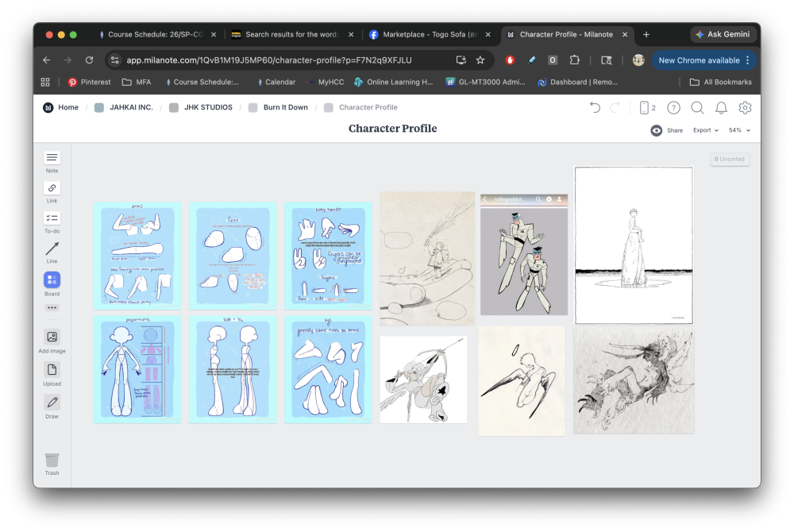Click the Trash icon
Viewport: 794px width, 532px height.
(52, 461)
